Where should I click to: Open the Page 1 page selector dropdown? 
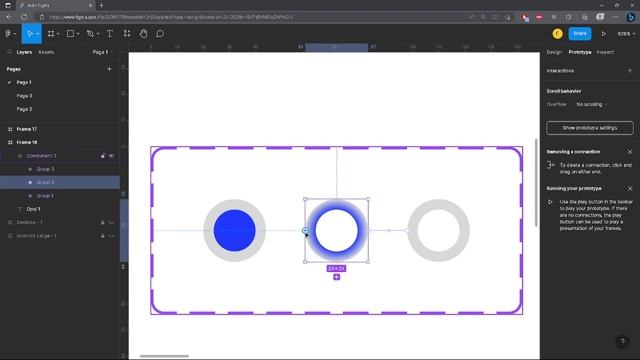(x=102, y=52)
